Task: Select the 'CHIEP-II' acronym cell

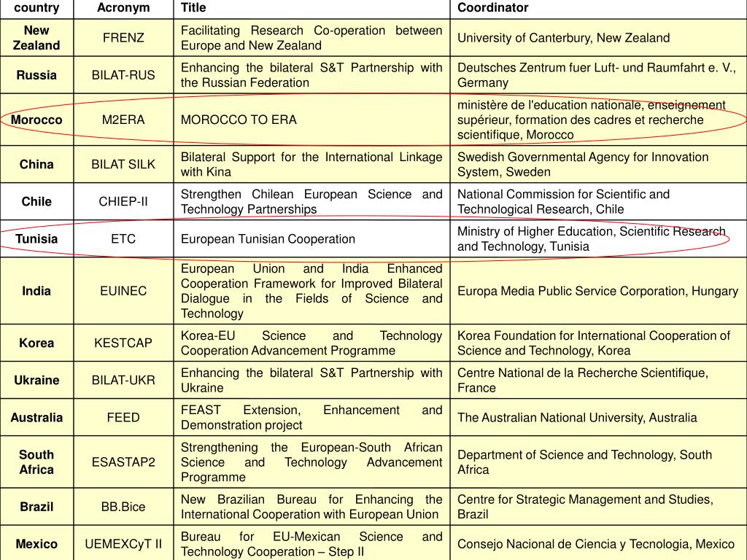Action: pyautogui.click(x=123, y=201)
